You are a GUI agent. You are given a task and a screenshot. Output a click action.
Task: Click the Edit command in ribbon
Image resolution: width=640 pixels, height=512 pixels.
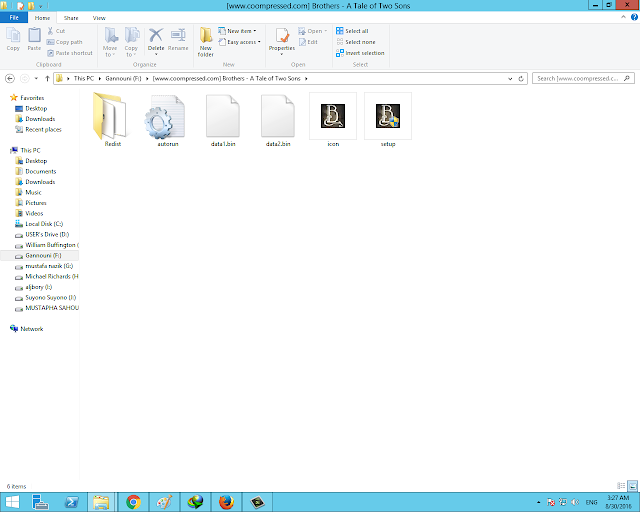pos(308,42)
